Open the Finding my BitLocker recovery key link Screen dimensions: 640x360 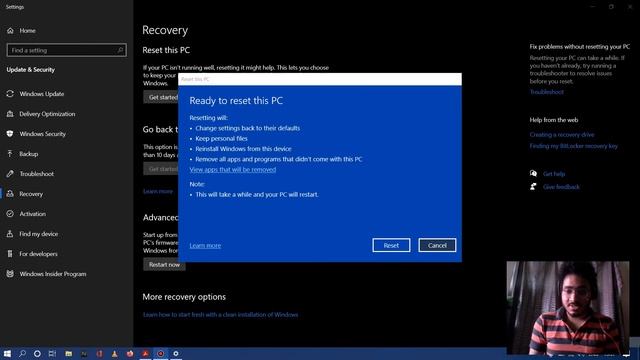573,146
